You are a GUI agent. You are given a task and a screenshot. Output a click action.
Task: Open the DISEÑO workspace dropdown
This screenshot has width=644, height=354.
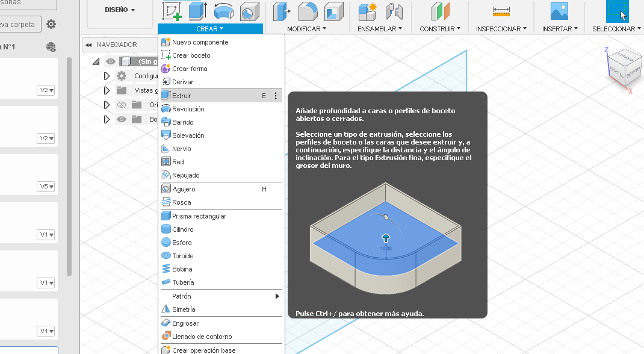pyautogui.click(x=120, y=10)
